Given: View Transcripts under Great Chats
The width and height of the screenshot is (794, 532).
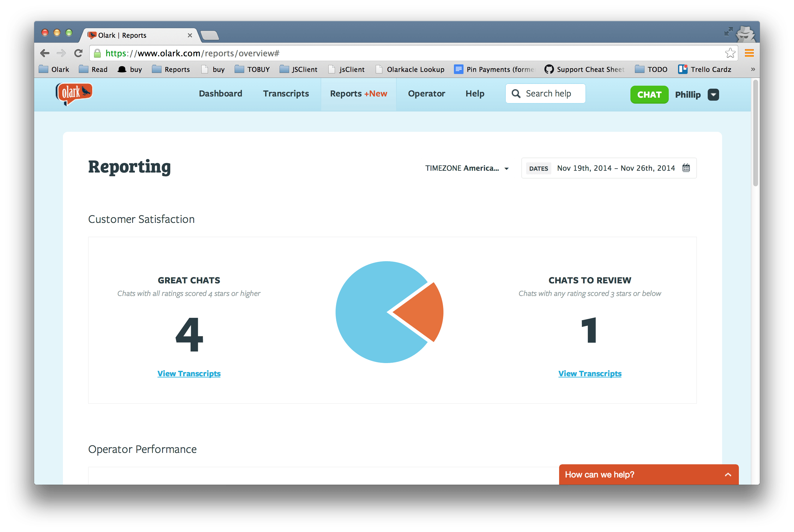Looking at the screenshot, I should pos(189,374).
